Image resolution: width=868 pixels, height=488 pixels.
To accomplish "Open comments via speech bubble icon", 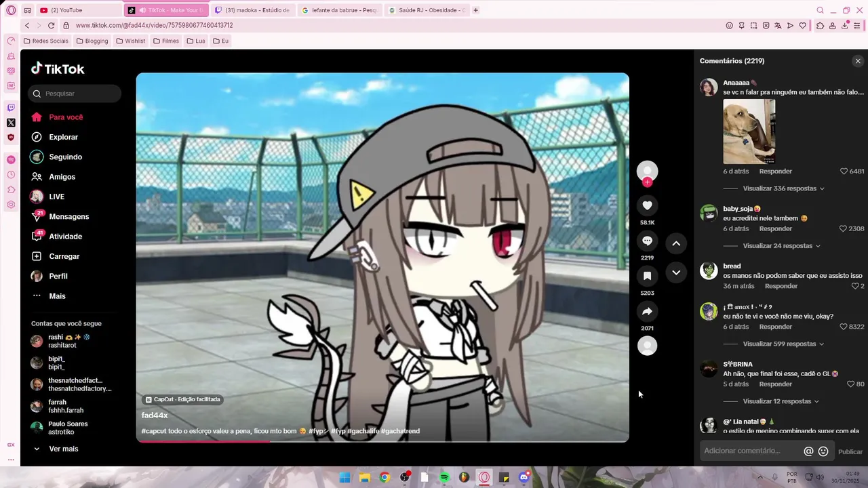I will point(647,241).
